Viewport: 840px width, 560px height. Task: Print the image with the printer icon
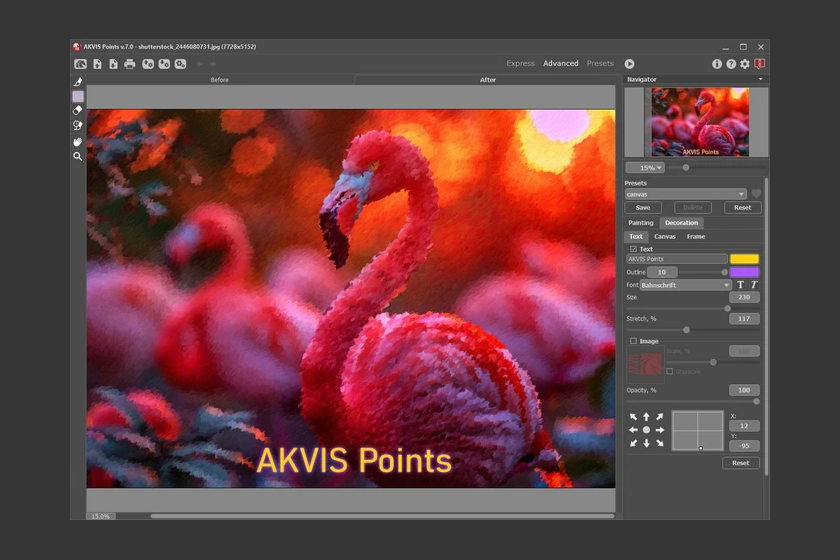130,64
